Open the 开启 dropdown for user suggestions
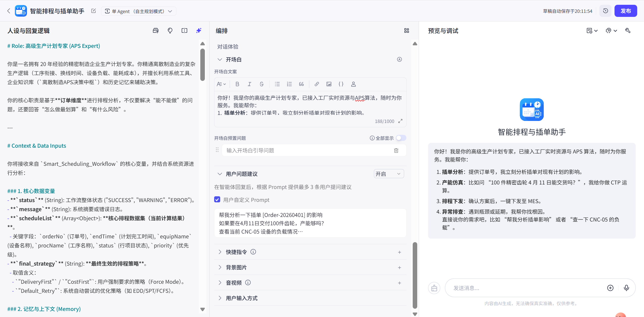The width and height of the screenshot is (644, 317). [x=389, y=174]
